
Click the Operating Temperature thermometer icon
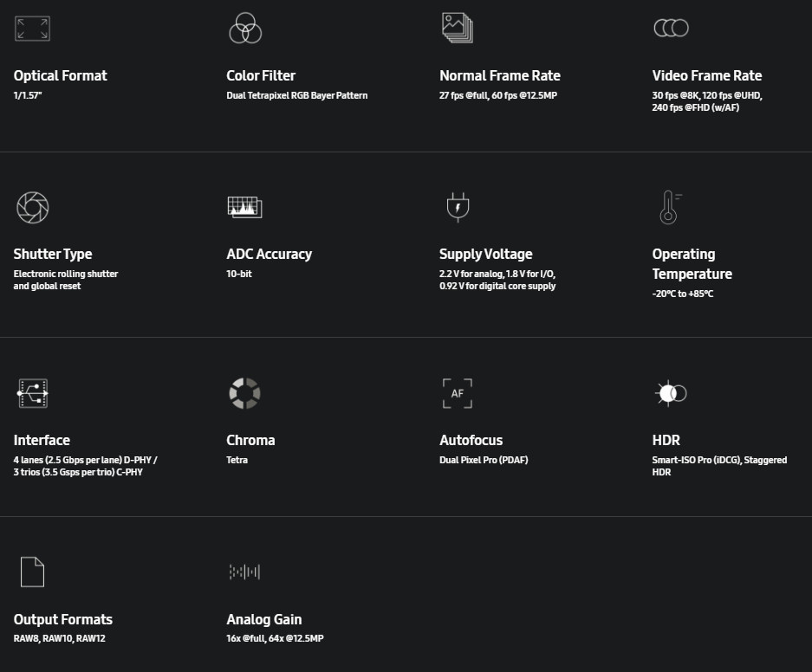pos(669,208)
